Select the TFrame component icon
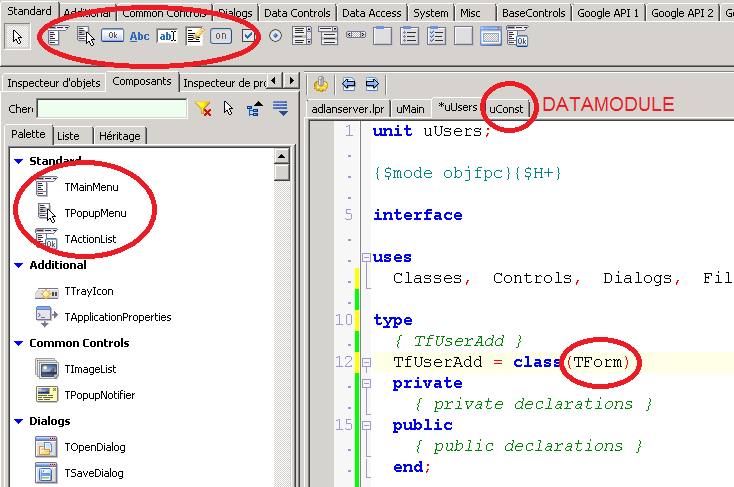Image resolution: width=734 pixels, height=487 pixels. point(491,36)
